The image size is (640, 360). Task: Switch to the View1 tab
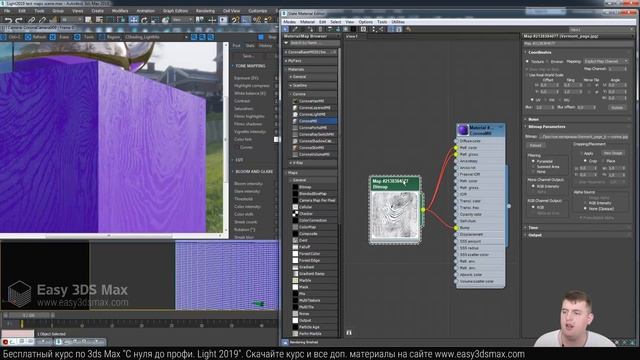pos(351,36)
